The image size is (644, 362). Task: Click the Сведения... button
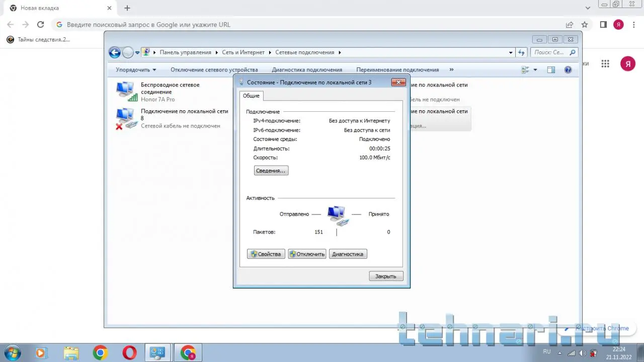(x=271, y=171)
